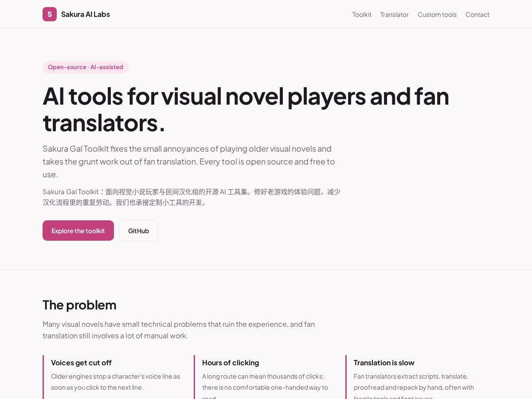Viewport: 532px width, 399px height.
Task: Click the text about fan translators extracting scripts
Action: click(414, 385)
